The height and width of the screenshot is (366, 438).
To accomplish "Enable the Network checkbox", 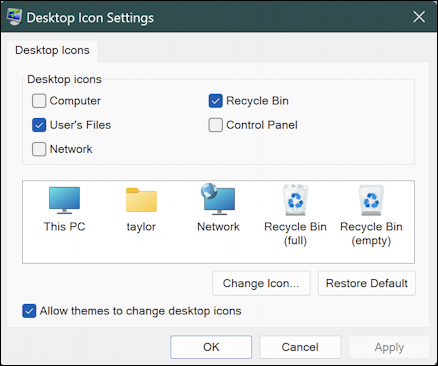I will 39,149.
